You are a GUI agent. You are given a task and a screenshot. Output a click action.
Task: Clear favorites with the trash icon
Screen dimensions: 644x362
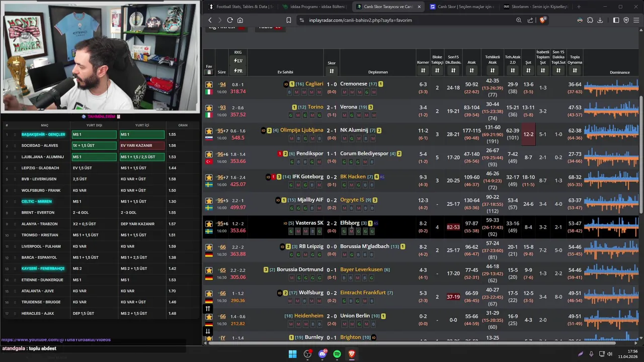coord(209,72)
